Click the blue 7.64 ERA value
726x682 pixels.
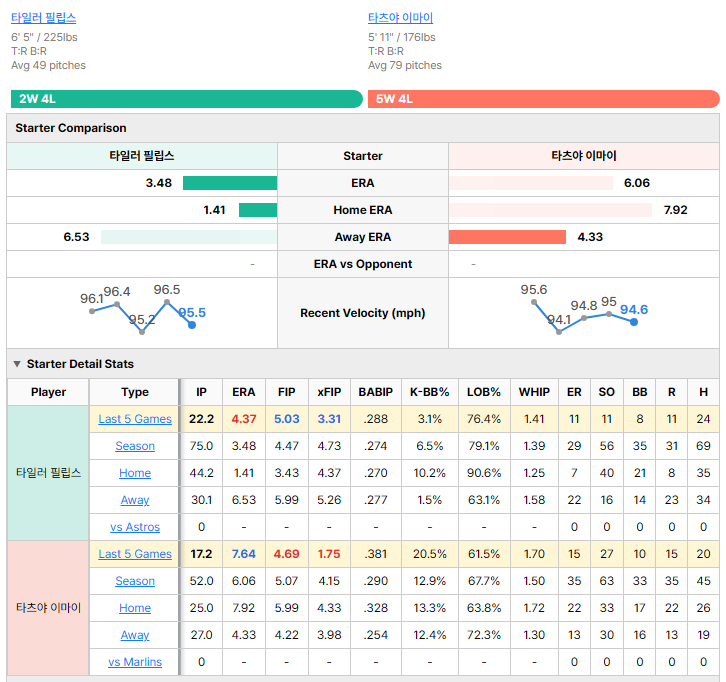click(244, 554)
